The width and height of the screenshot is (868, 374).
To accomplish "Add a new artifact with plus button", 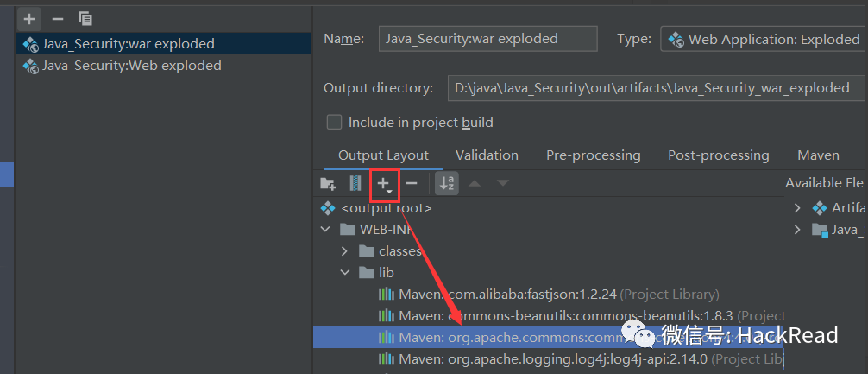I will 28,19.
